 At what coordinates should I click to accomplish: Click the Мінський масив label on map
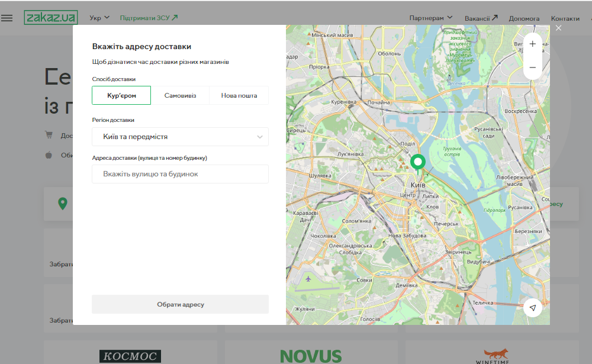332,35
